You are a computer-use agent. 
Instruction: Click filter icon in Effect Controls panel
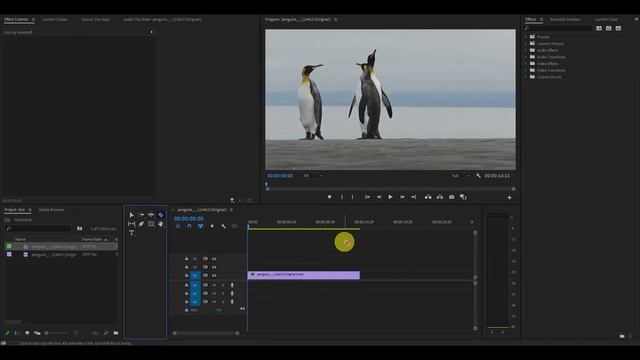(x=232, y=200)
